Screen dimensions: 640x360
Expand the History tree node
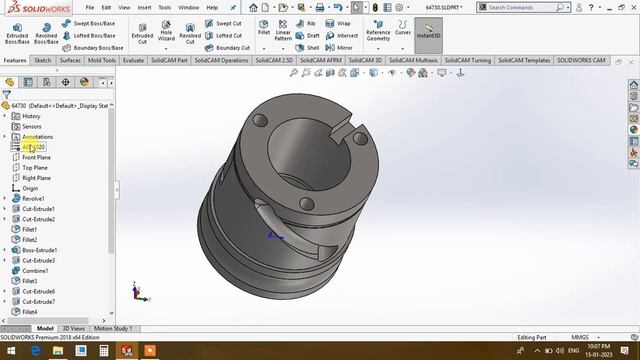(4, 116)
